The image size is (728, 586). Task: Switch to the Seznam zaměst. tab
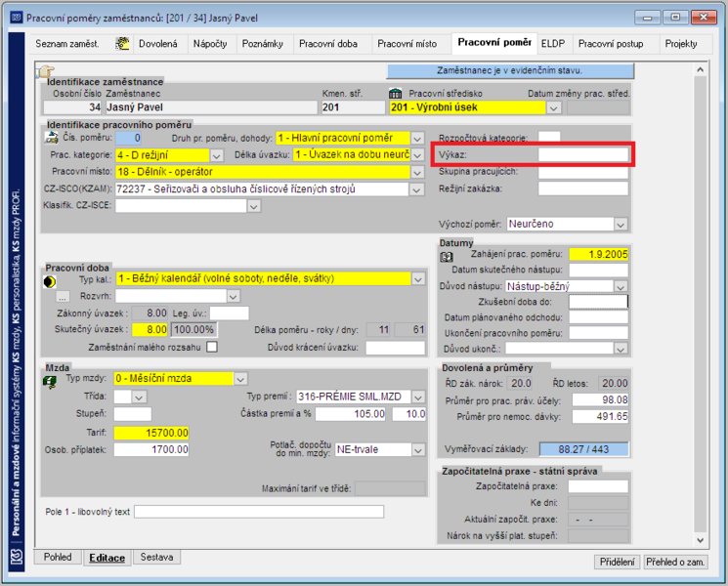pyautogui.click(x=66, y=44)
